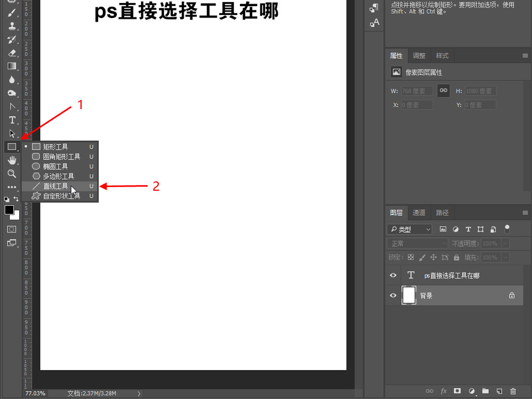This screenshot has height=399, width=532.
Task: Filter layers for adjustment layers
Action: pos(455,229)
